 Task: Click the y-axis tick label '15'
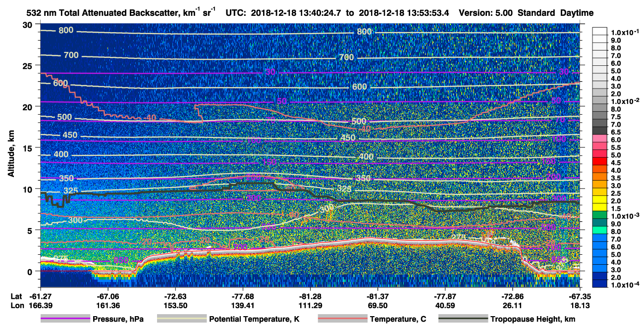click(x=28, y=148)
